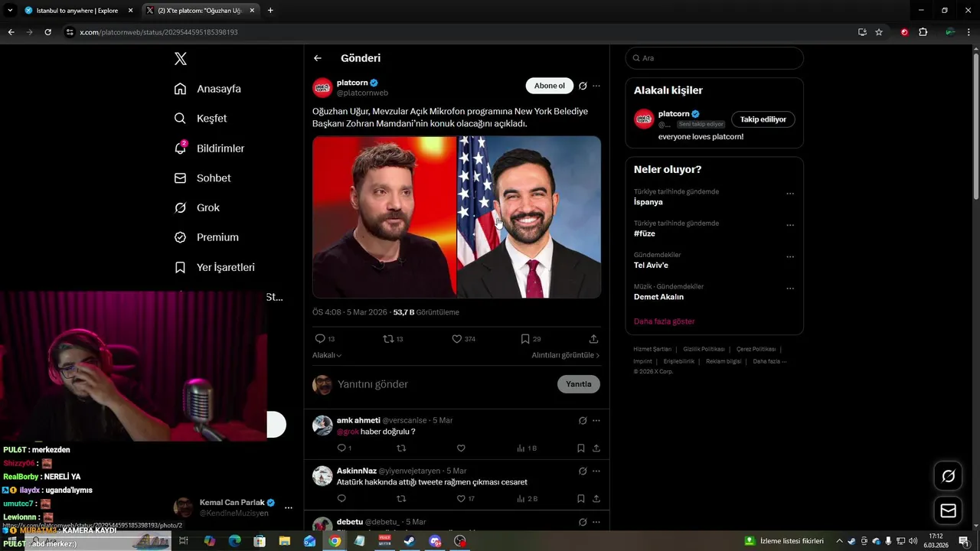This screenshot has height=551, width=980.
Task: Click the X logo in the sidebar
Action: pyautogui.click(x=180, y=59)
